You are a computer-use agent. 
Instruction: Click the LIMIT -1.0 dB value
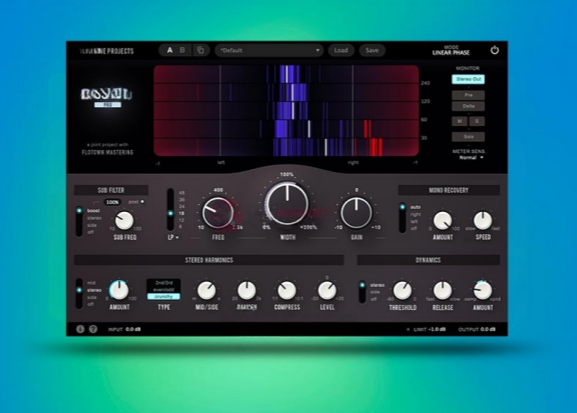[437, 329]
